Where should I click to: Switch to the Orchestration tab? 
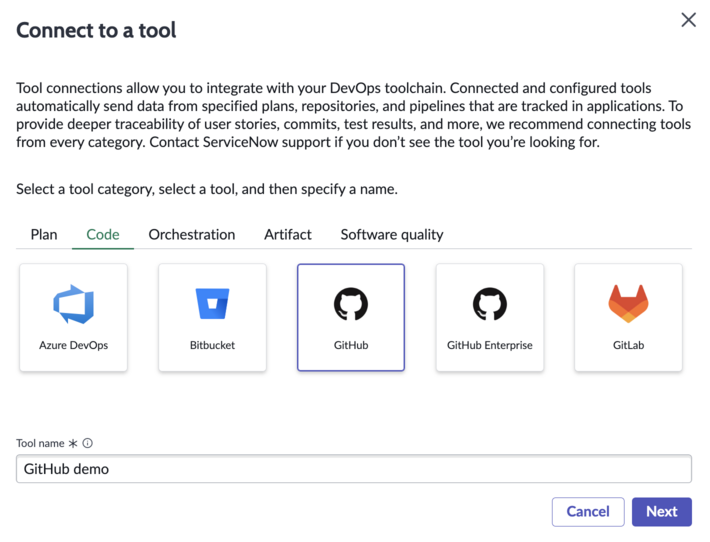click(x=192, y=235)
